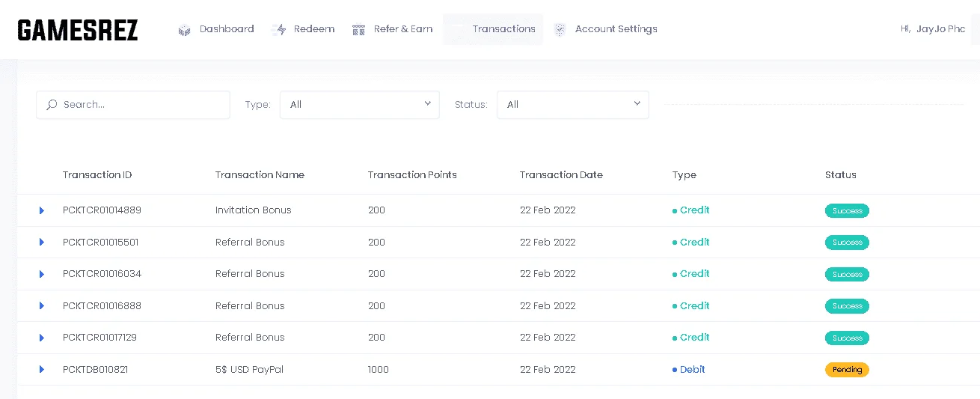Click the Transaction Date column header
The height and width of the screenshot is (399, 980).
coord(561,175)
